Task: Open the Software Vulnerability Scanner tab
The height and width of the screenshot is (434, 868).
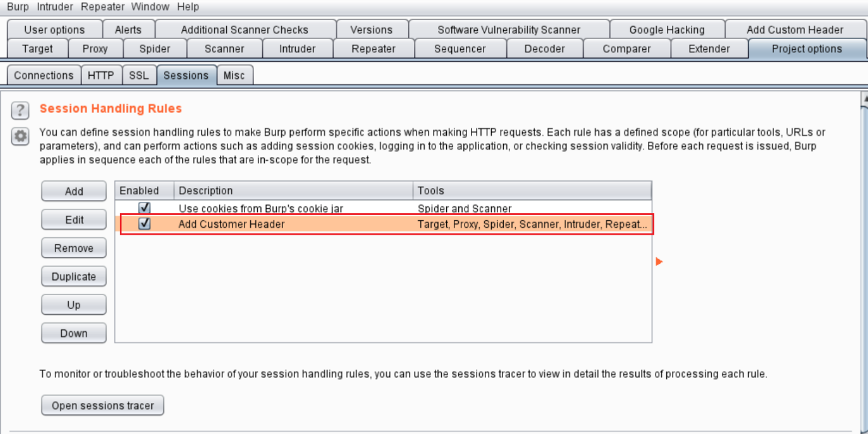Action: (509, 30)
